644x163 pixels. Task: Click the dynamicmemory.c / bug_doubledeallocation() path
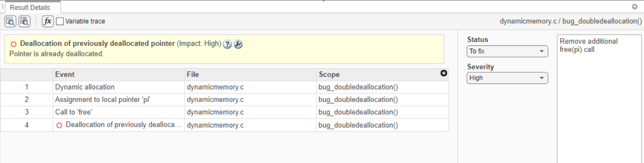point(570,21)
